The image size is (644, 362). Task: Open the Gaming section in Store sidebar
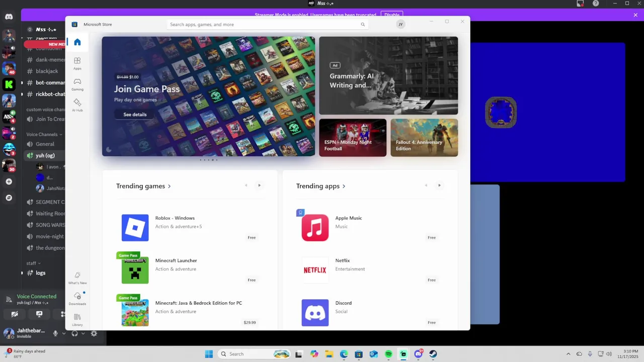(x=77, y=84)
